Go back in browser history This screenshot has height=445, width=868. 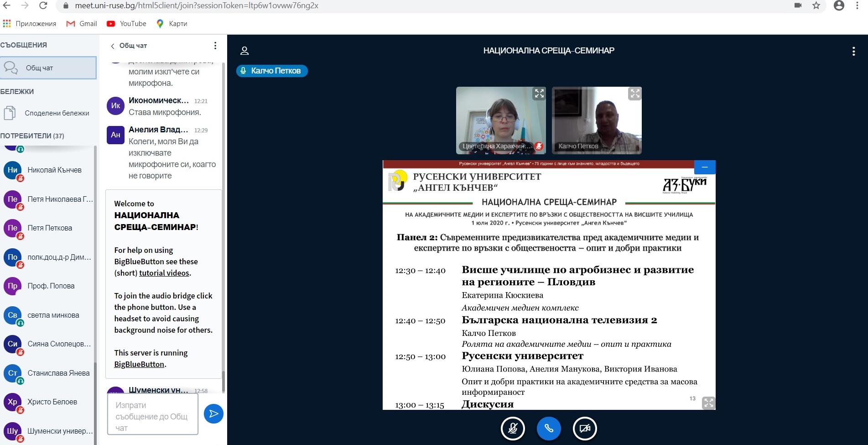(7, 5)
